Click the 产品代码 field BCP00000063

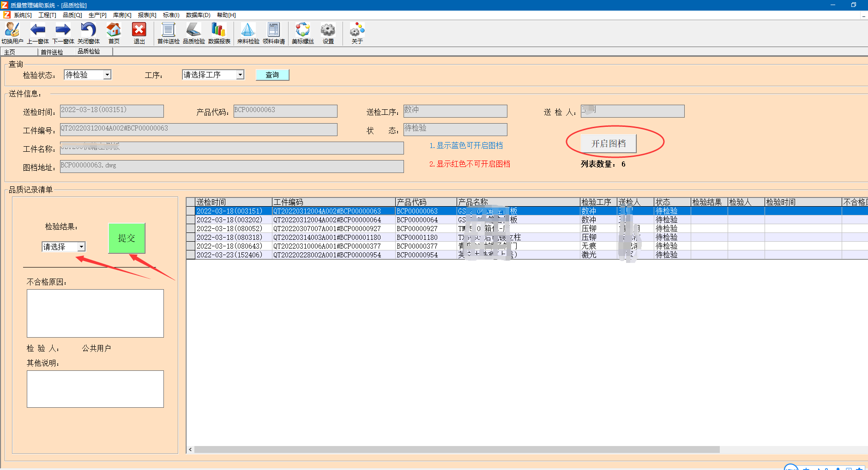pyautogui.click(x=285, y=111)
